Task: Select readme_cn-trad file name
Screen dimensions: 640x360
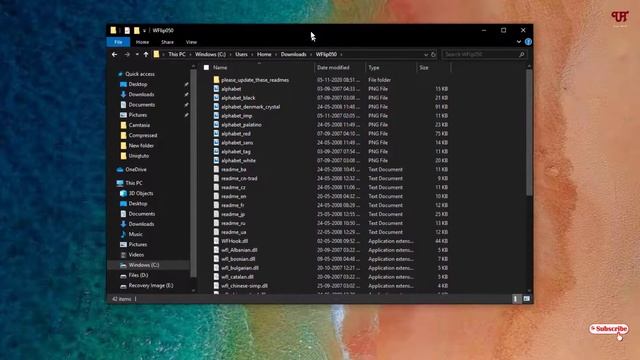Action: click(x=239, y=178)
